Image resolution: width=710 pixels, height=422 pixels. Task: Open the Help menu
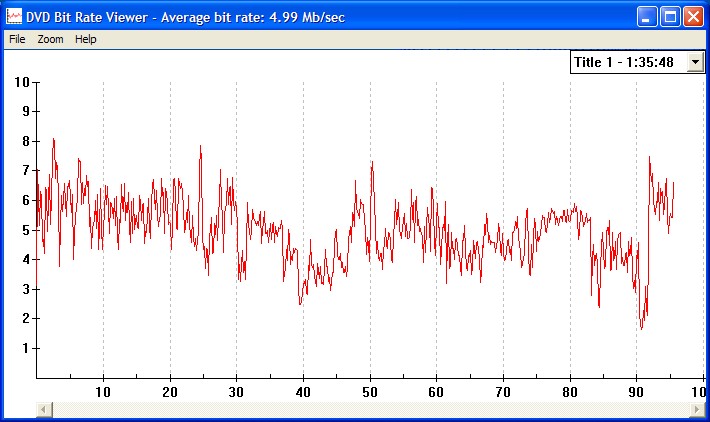click(86, 39)
